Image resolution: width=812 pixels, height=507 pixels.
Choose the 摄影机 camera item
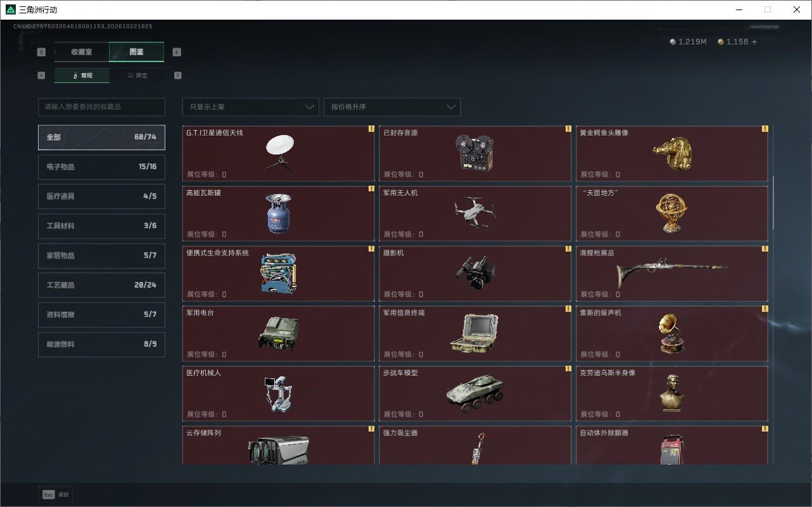(475, 274)
